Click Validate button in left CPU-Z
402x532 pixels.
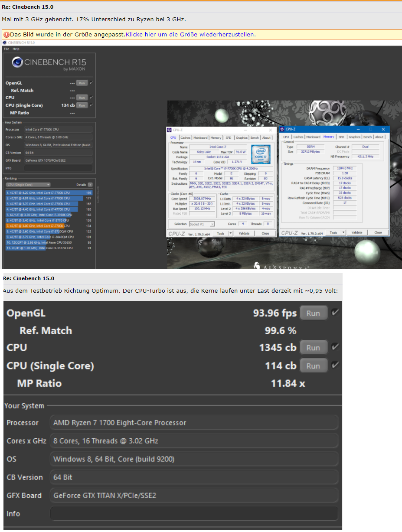[244, 233]
